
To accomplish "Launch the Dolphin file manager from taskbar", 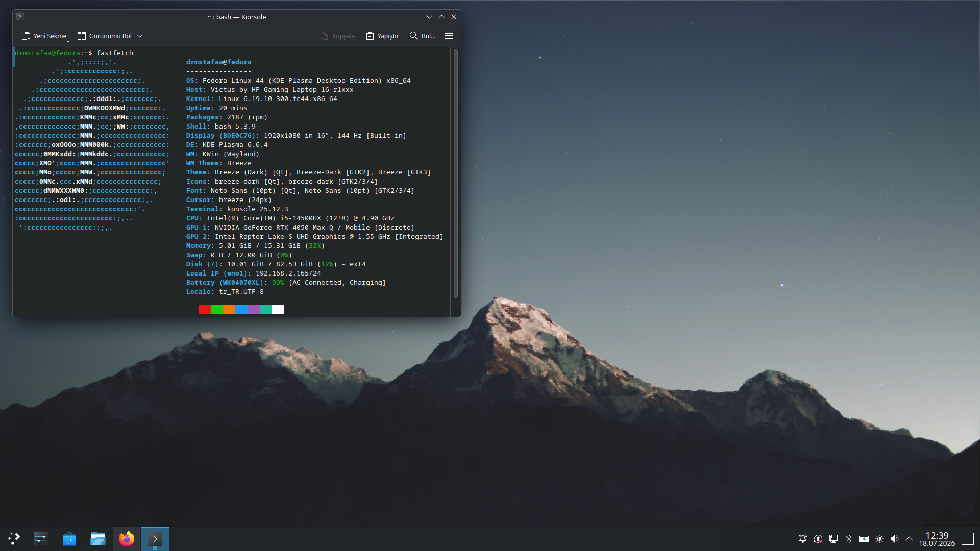I will click(98, 538).
